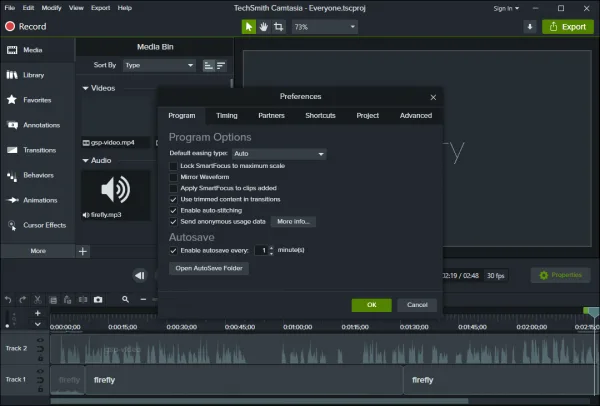This screenshot has width=600, height=406.
Task: Open the Animations panel
Action: (37, 200)
